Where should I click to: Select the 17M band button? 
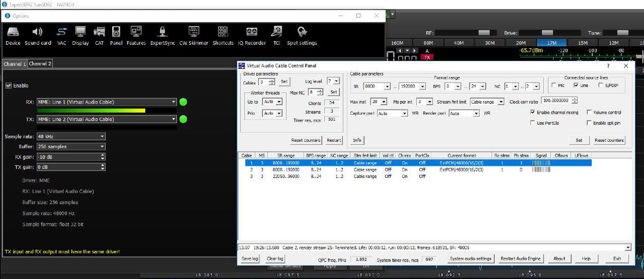click(x=552, y=43)
